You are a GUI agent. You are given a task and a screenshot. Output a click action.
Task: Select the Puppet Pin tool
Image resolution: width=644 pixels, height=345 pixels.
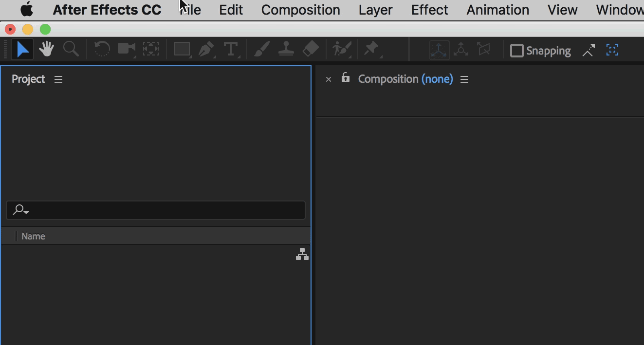coord(372,50)
